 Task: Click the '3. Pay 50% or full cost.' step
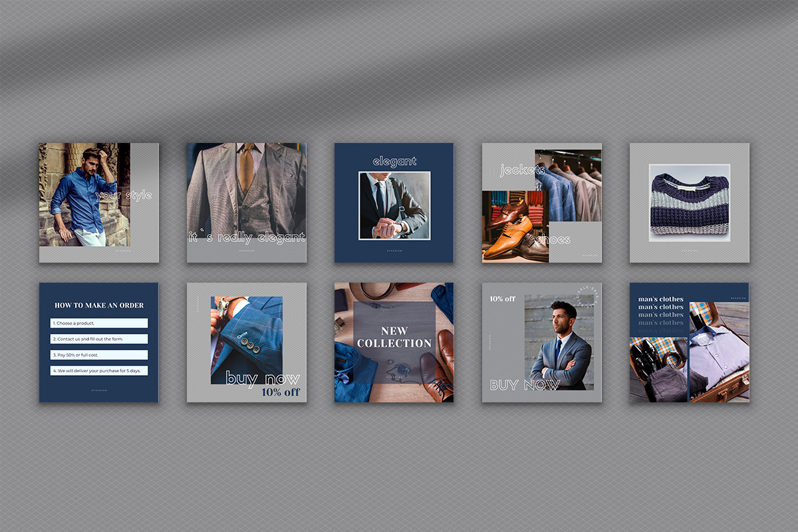(99, 354)
